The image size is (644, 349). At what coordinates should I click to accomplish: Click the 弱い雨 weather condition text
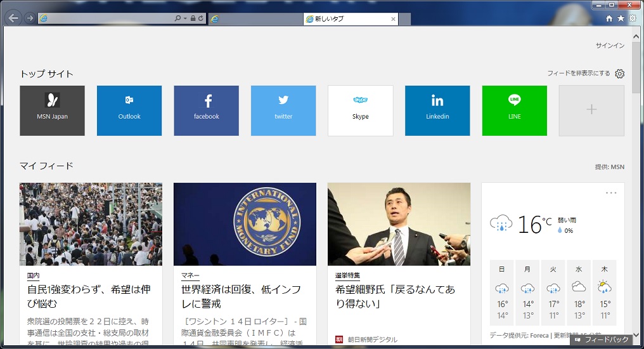coord(567,220)
